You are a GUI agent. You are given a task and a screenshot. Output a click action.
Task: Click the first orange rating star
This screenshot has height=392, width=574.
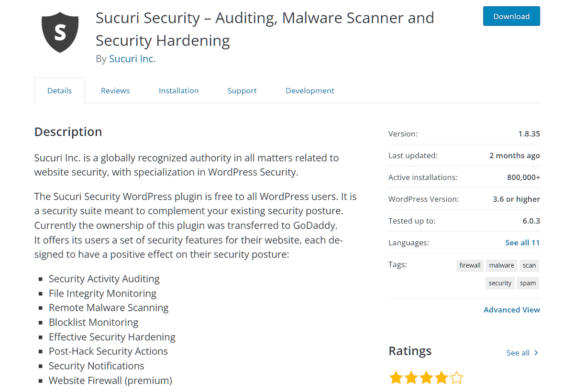pyautogui.click(x=396, y=377)
